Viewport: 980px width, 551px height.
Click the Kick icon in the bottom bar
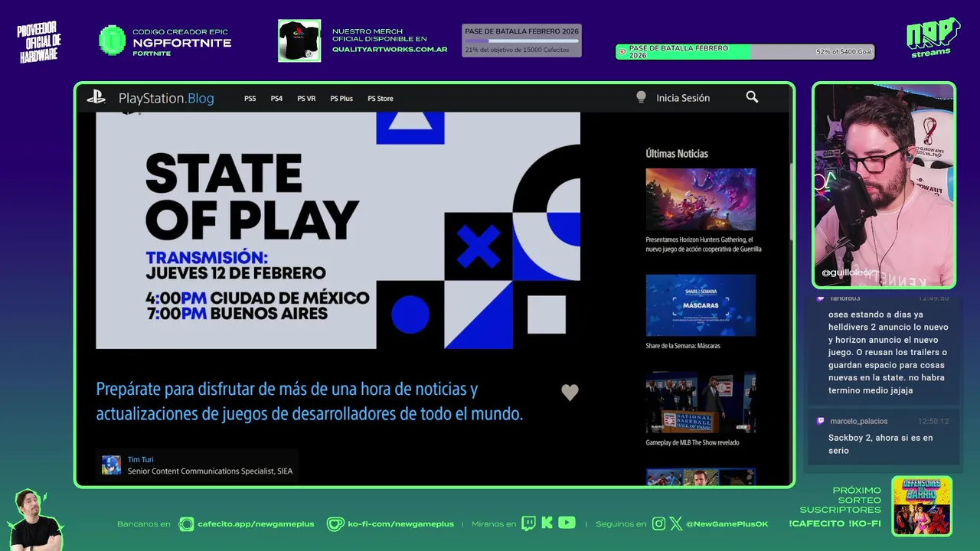tap(547, 523)
